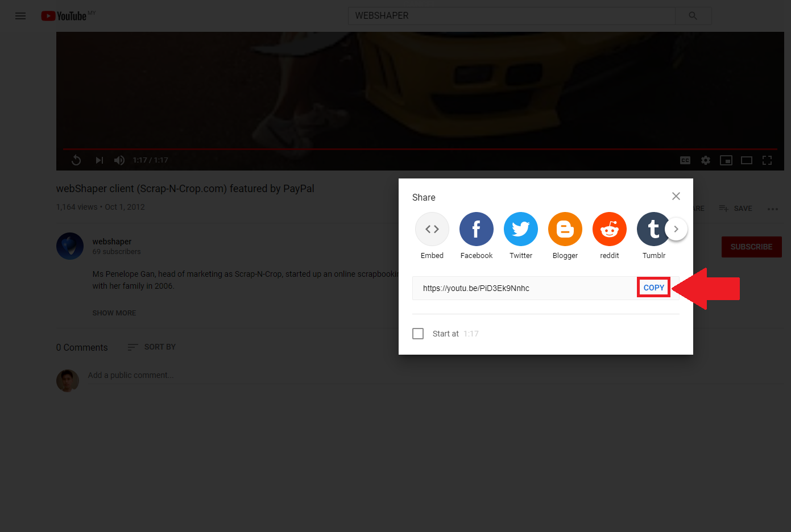This screenshot has height=532, width=791.
Task: Click the 69 subscribers text
Action: coord(117,252)
